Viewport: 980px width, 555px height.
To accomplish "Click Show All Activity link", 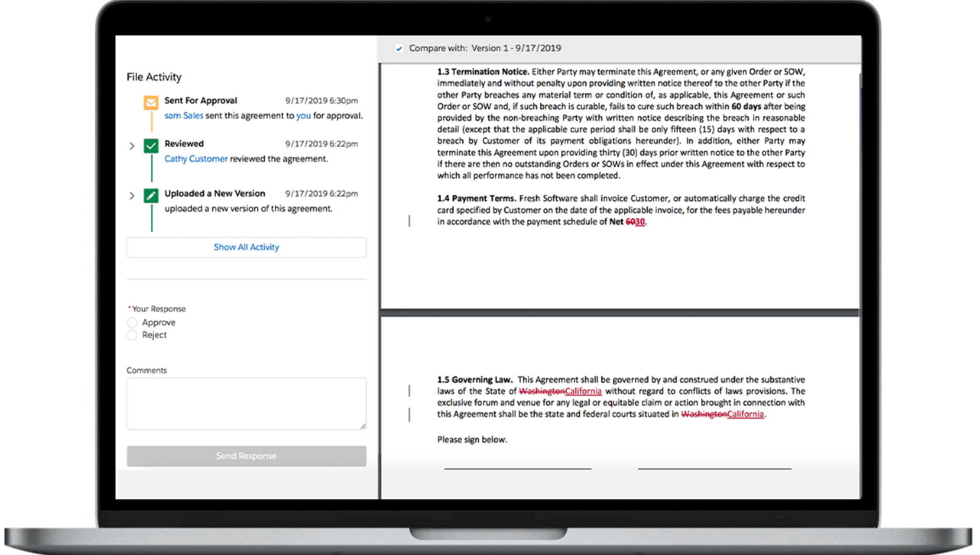I will (246, 247).
